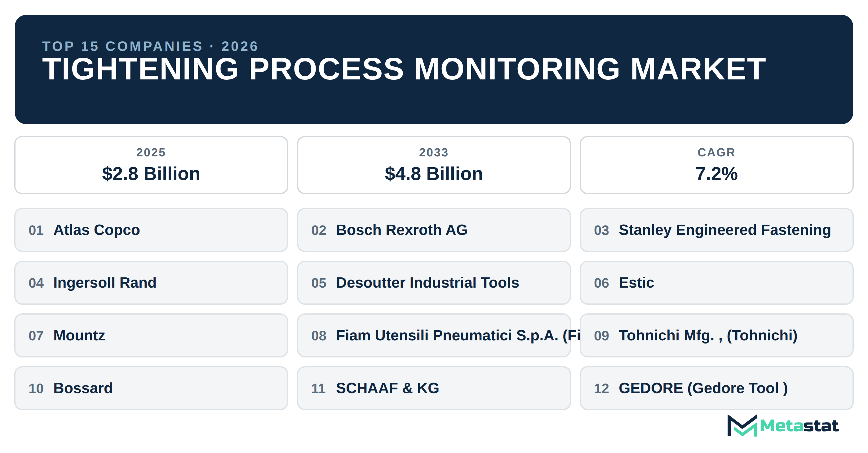Select the Tohnichi Mfg. card
The height and width of the screenshot is (453, 868).
[x=716, y=336]
